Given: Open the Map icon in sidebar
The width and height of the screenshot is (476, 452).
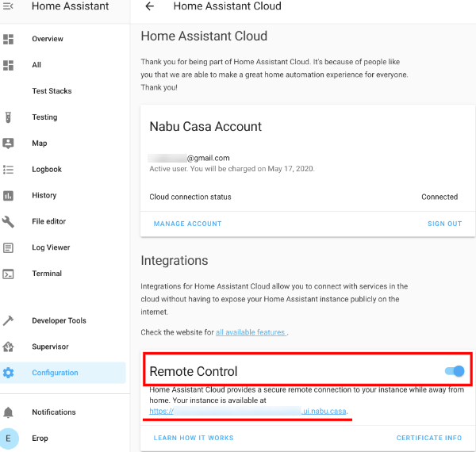Looking at the screenshot, I should pyautogui.click(x=9, y=144).
